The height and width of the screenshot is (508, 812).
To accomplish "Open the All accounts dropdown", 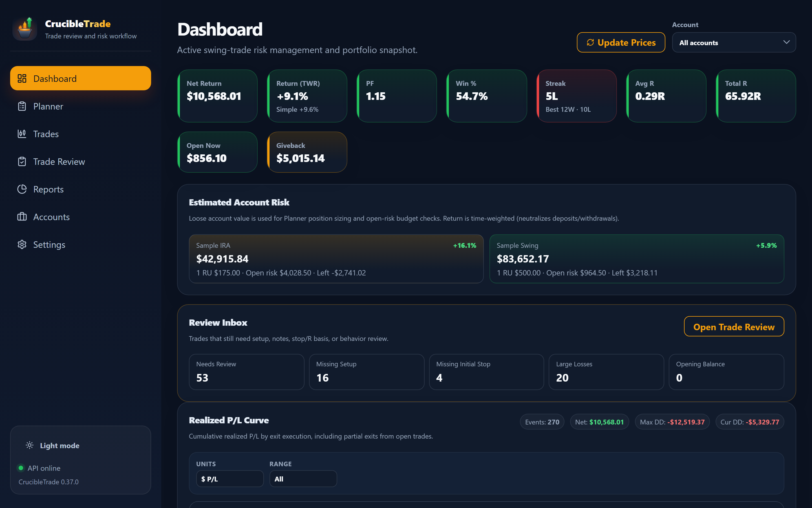I will click(x=734, y=42).
